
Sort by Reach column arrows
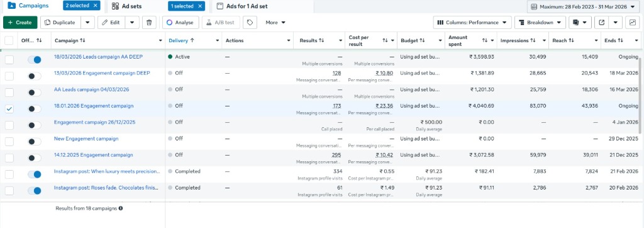coord(570,40)
